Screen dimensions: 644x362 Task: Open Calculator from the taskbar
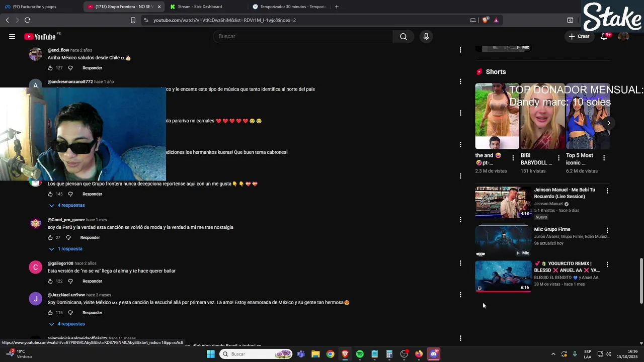tap(389, 354)
